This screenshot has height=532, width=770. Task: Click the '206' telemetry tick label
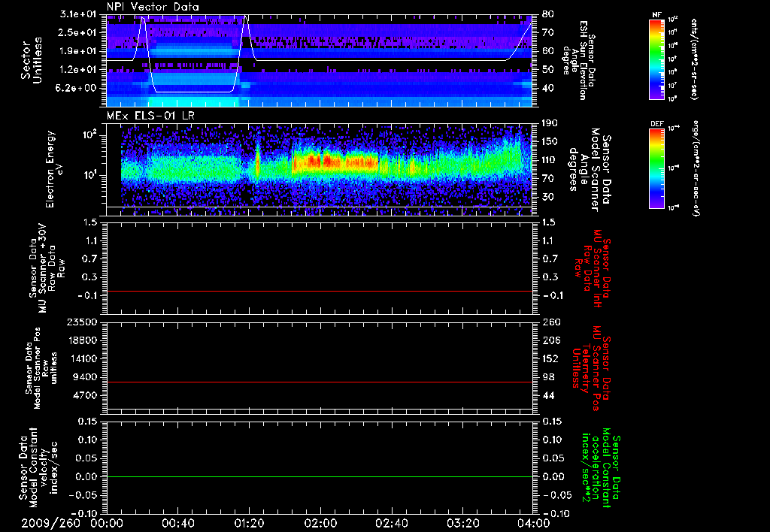coord(550,340)
